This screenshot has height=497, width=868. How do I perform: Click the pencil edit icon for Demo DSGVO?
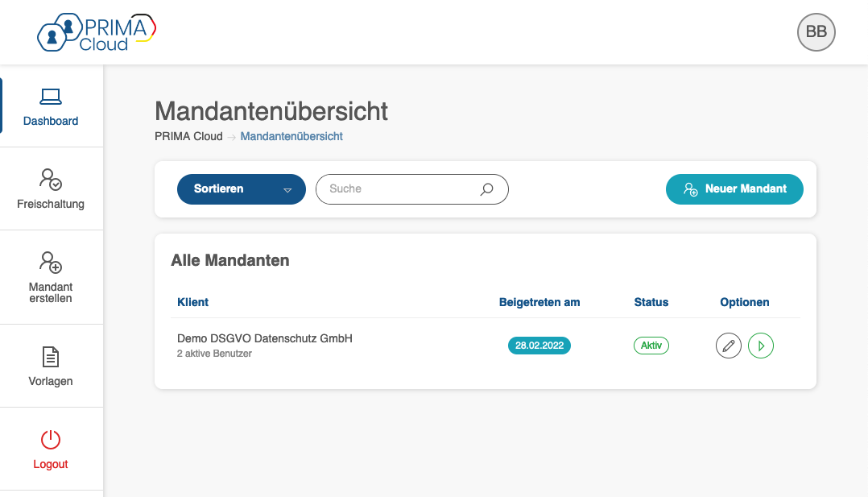tap(729, 346)
